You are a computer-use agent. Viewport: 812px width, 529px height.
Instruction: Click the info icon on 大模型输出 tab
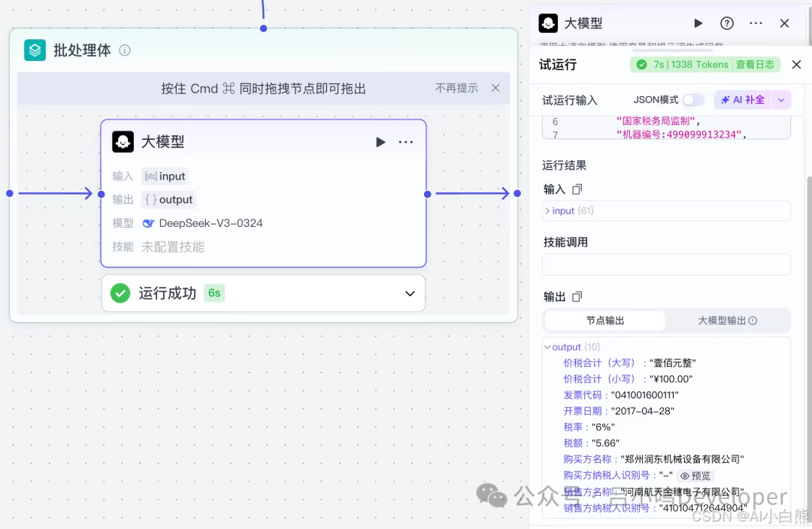point(753,320)
